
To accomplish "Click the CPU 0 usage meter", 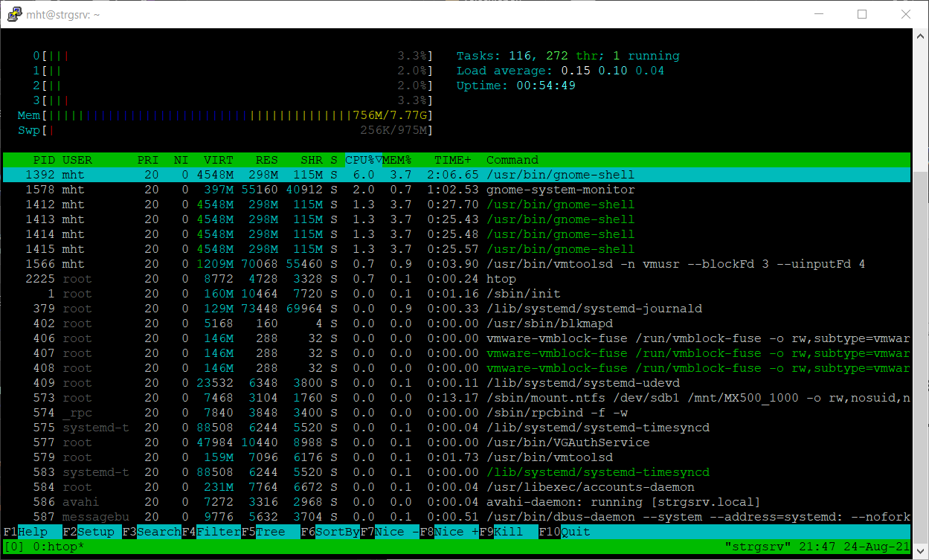I will tap(233, 56).
